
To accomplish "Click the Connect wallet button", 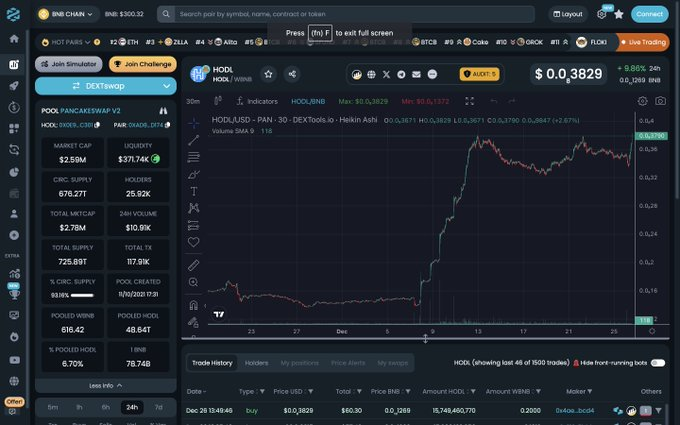I will click(649, 14).
